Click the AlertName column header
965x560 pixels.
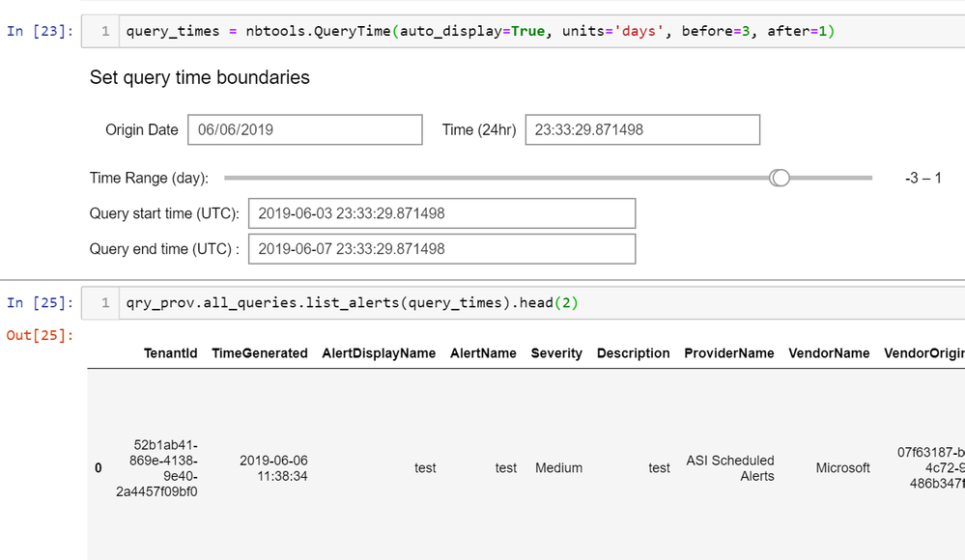(x=483, y=353)
